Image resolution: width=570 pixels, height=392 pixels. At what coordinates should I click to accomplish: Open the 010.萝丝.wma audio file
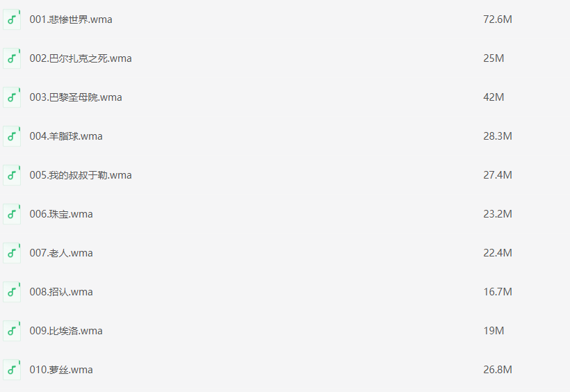(x=61, y=370)
